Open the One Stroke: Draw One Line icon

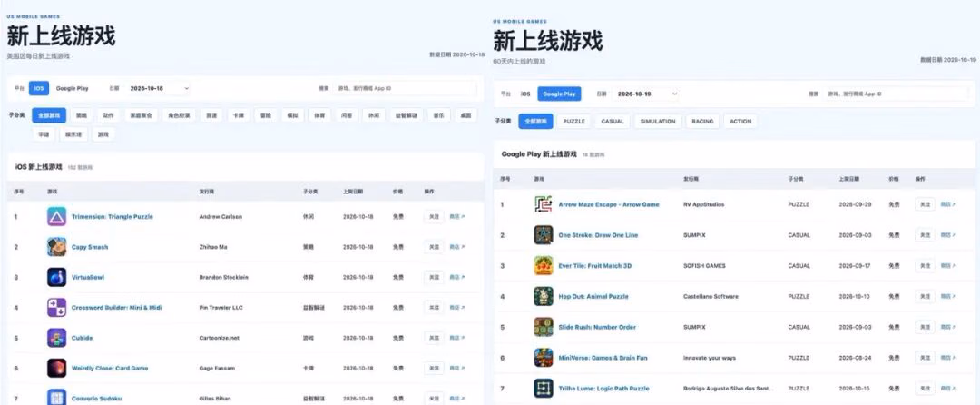[544, 235]
